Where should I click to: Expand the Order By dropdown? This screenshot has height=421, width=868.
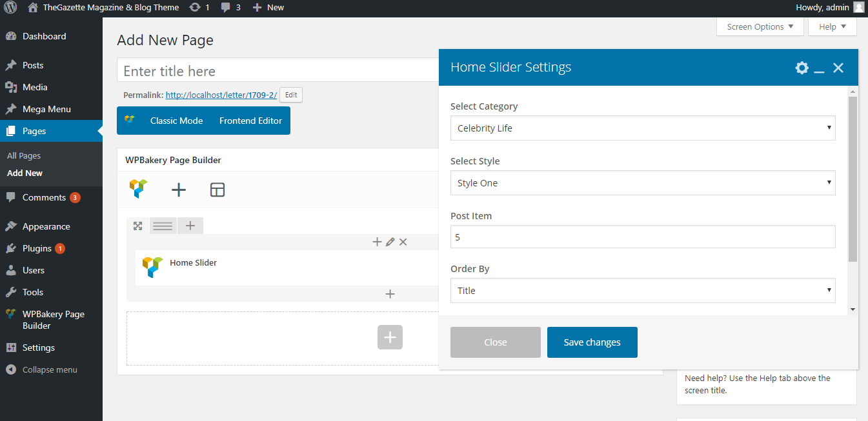coord(642,291)
